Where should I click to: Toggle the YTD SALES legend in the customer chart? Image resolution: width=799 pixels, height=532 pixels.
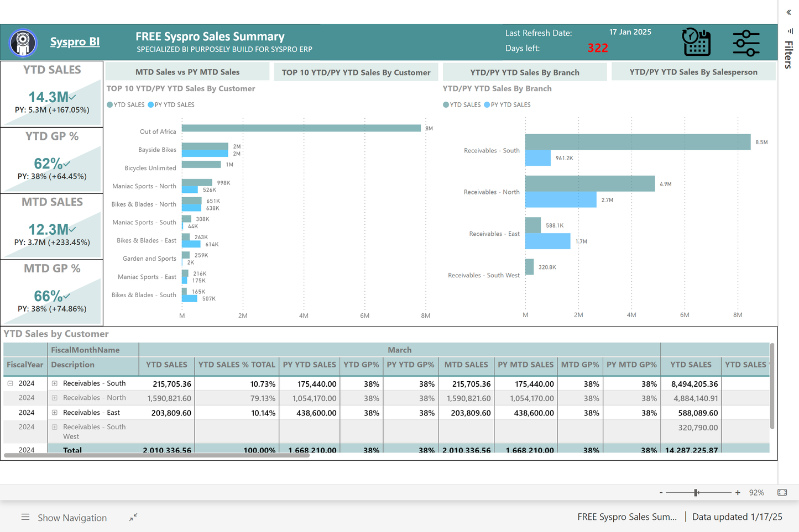[126, 104]
